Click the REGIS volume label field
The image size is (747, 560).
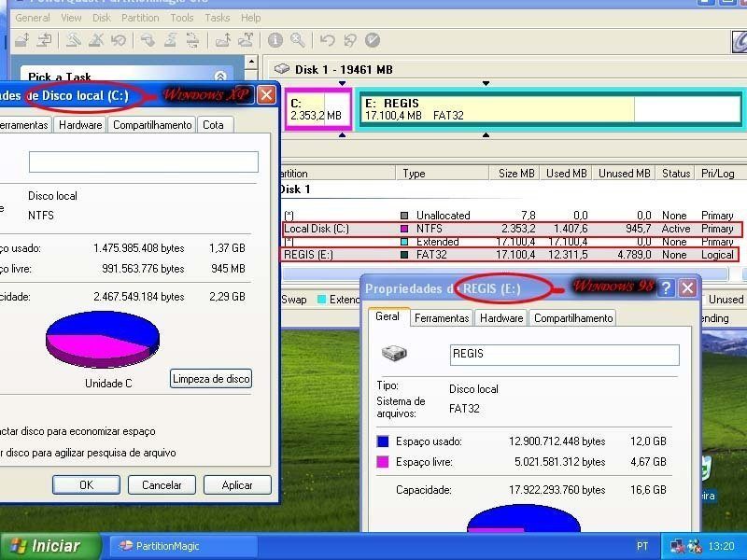[565, 355]
